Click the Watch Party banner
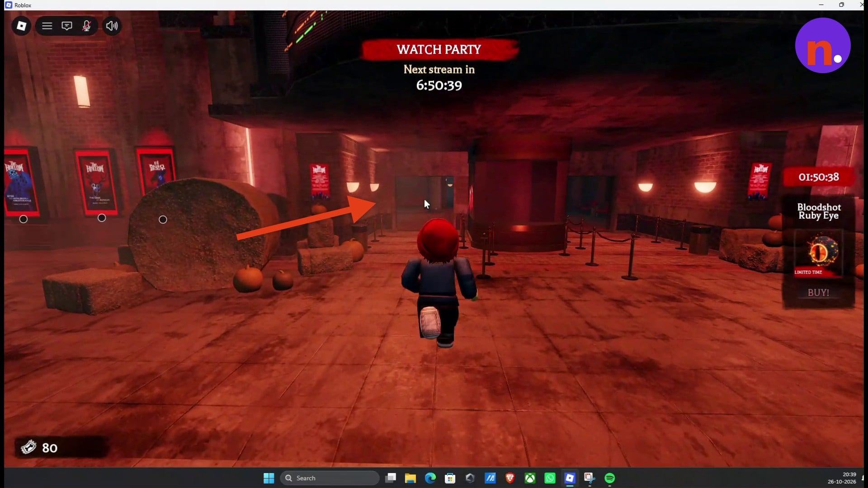This screenshot has width=868, height=488. coord(439,49)
